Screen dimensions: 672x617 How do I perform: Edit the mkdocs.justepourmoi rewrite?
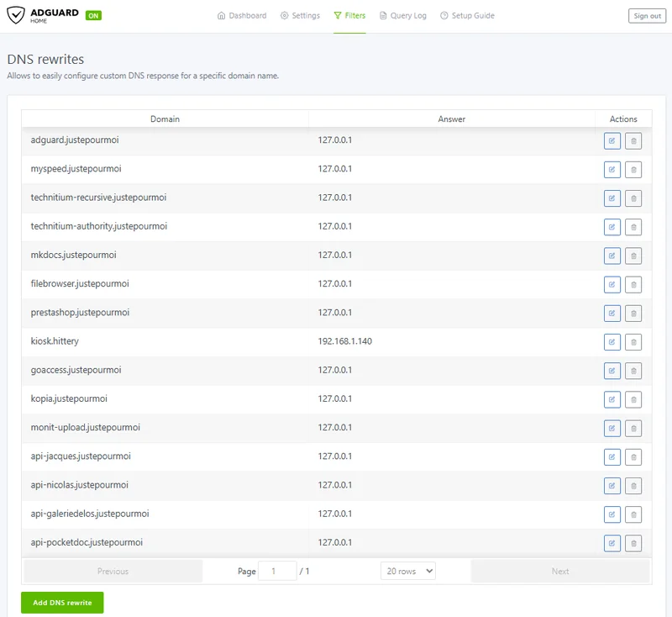click(612, 256)
